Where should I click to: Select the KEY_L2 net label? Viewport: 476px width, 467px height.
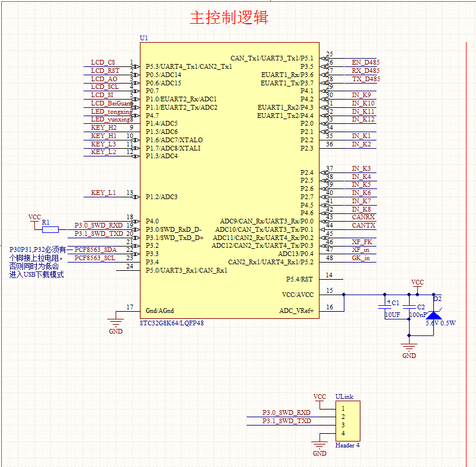(103, 152)
